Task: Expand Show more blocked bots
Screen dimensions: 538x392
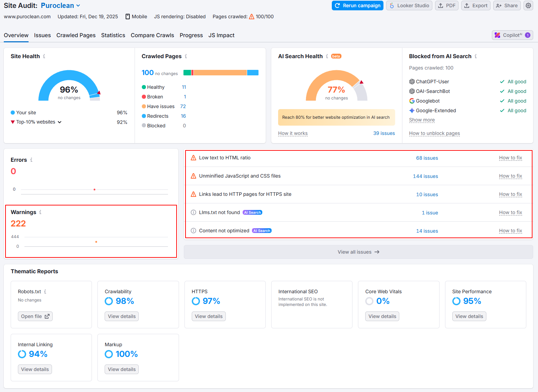Action: [422, 120]
